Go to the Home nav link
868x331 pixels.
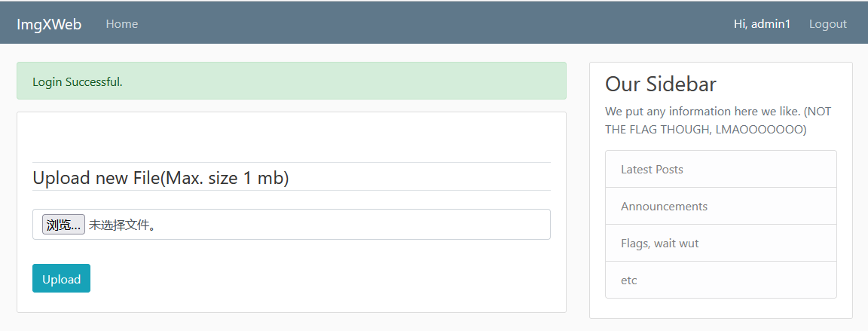pos(122,24)
